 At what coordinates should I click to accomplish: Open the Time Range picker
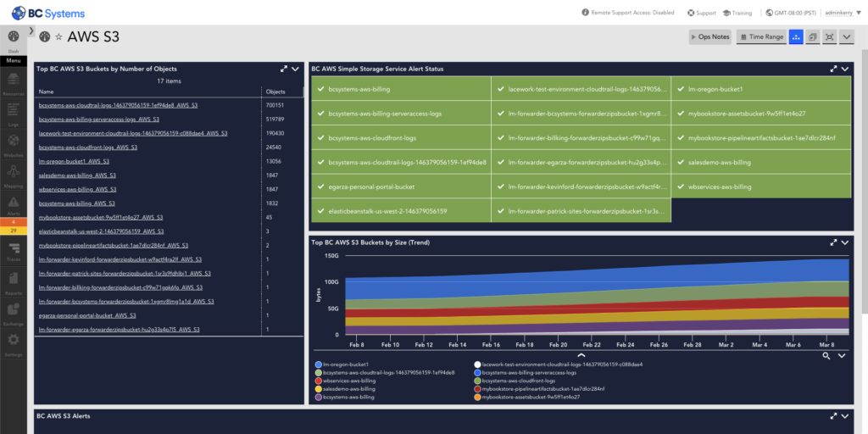coord(762,37)
